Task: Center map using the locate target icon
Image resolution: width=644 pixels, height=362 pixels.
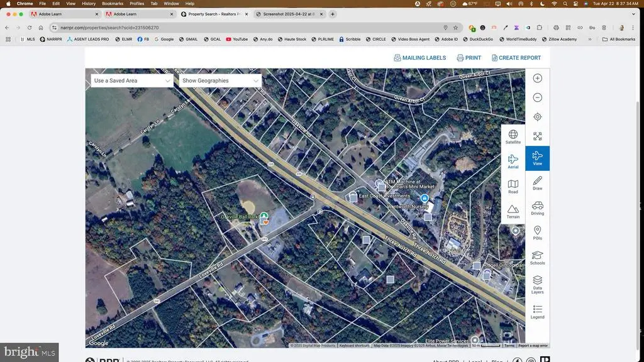Action: pyautogui.click(x=537, y=117)
